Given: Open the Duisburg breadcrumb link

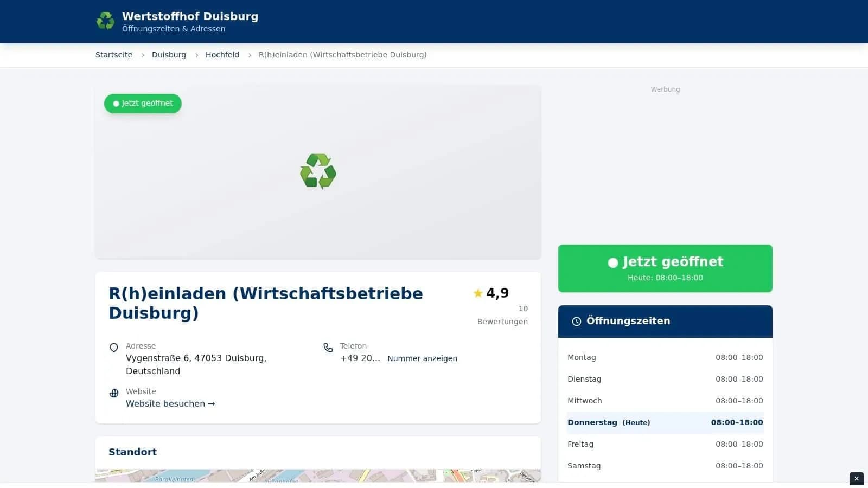Looking at the screenshot, I should click(169, 55).
